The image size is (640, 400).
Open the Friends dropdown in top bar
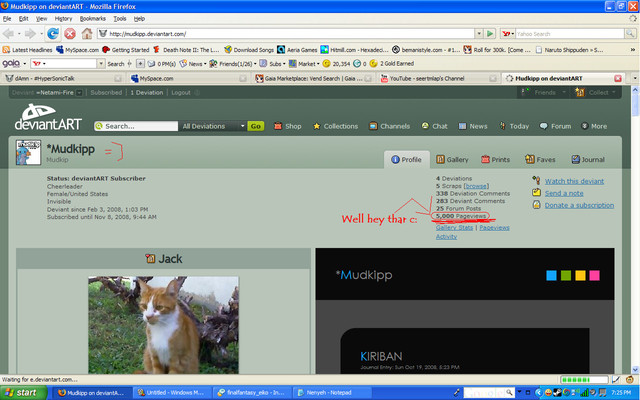pos(543,93)
